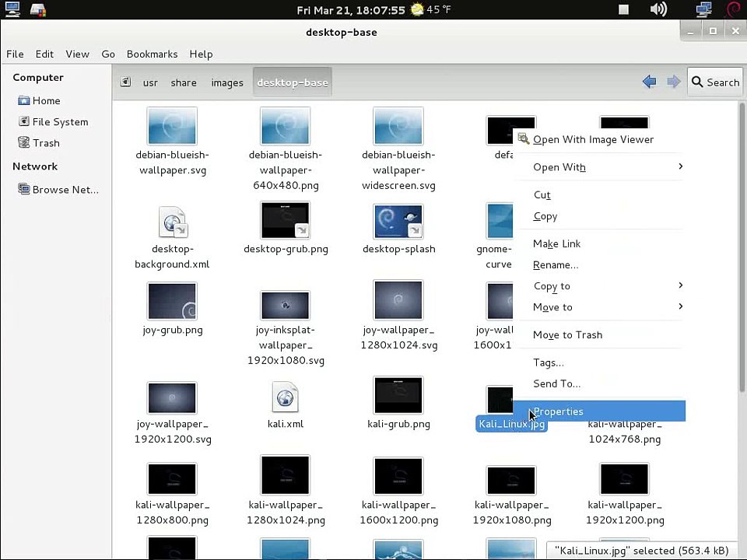Choose Cut from context menu
Screen dimensions: 747x560
click(x=599, y=194)
